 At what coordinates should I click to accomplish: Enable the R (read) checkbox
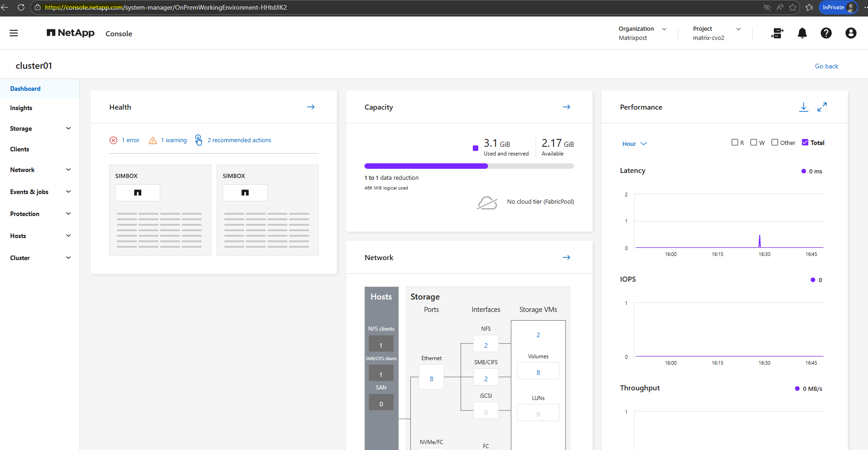point(734,143)
